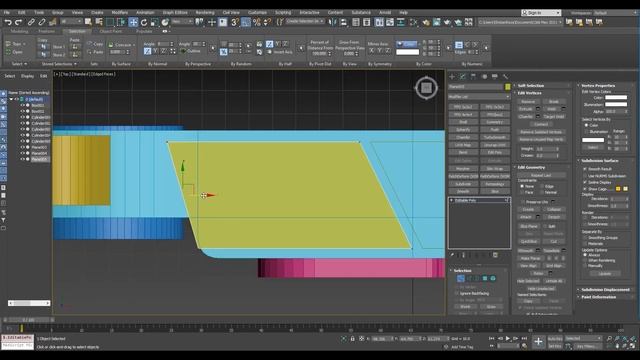Switch to the Create command panel tab
The width and height of the screenshot is (640, 360).
[x=452, y=76]
